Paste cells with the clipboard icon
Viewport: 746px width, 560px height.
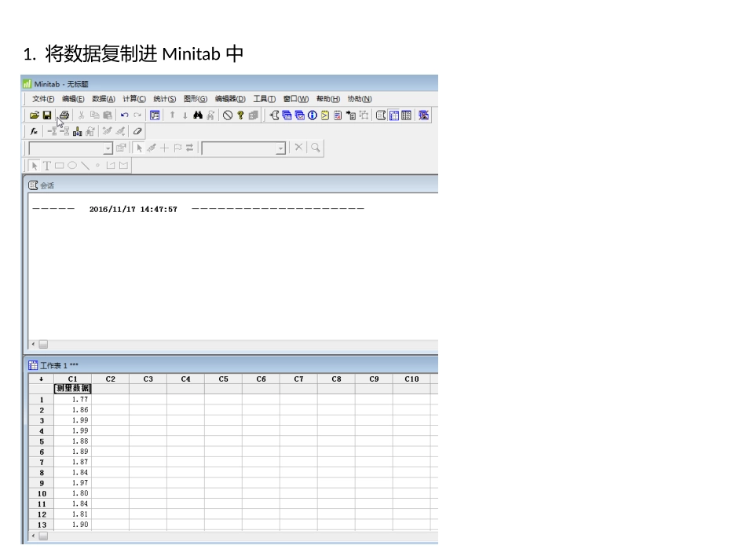(x=108, y=115)
